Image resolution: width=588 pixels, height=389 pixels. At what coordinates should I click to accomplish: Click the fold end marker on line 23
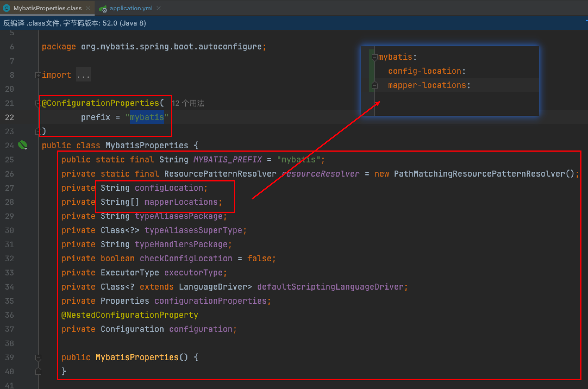coord(38,131)
